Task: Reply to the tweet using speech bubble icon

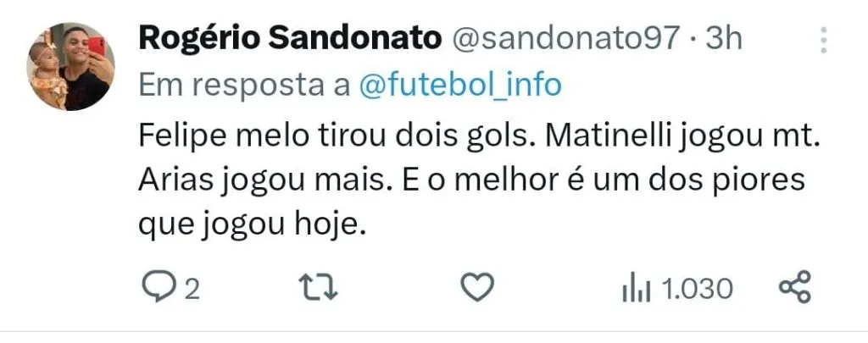Action: 154,289
